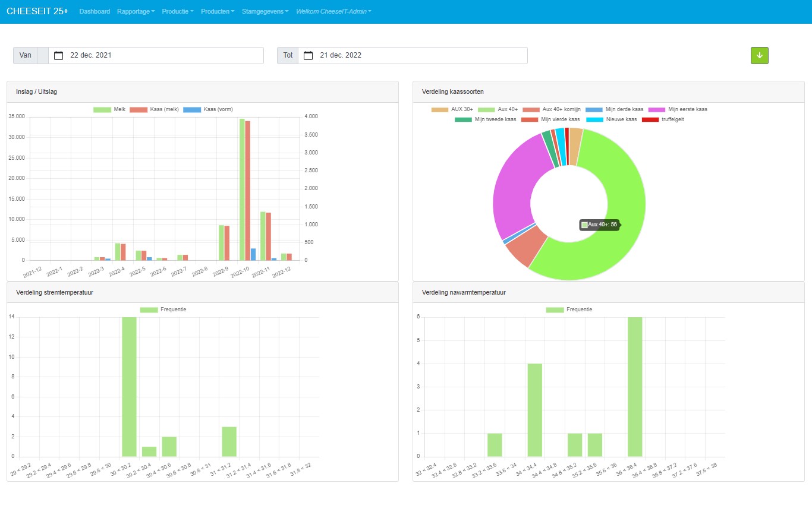Click the AUX 30+ legend color swatch

click(x=439, y=109)
